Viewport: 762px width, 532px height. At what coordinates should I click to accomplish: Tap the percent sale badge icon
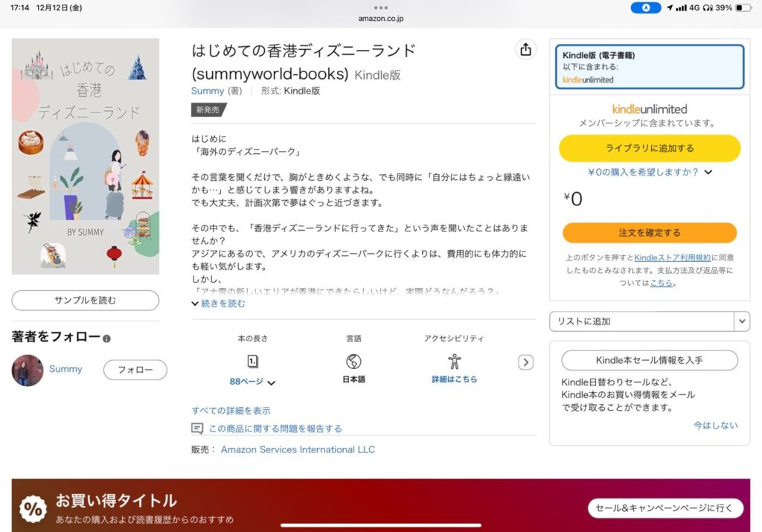(33, 508)
